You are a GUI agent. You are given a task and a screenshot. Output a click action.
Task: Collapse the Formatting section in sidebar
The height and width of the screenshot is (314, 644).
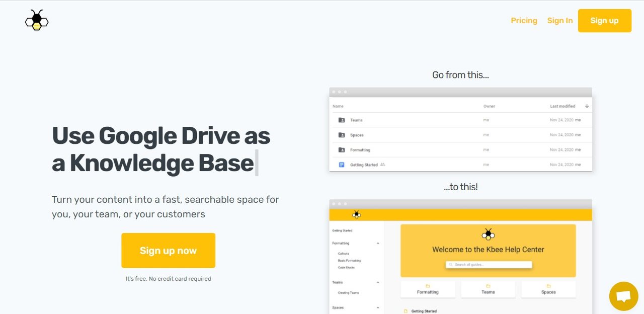click(378, 244)
